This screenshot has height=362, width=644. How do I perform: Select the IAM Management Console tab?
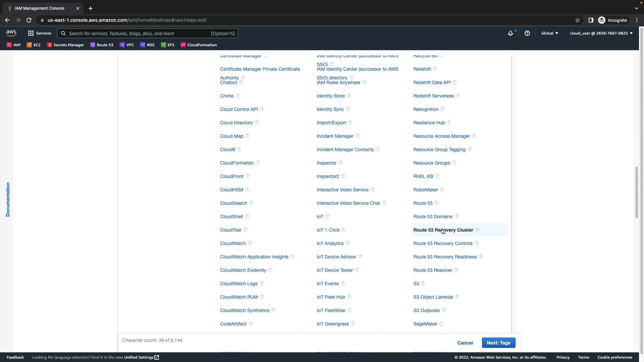coord(40,8)
